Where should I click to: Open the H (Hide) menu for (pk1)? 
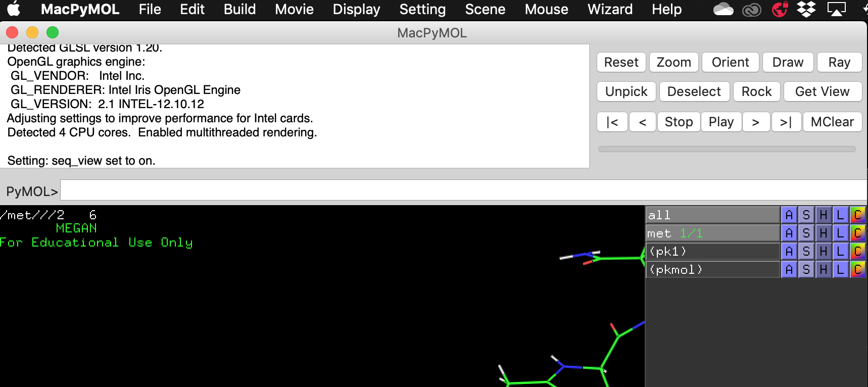point(823,251)
